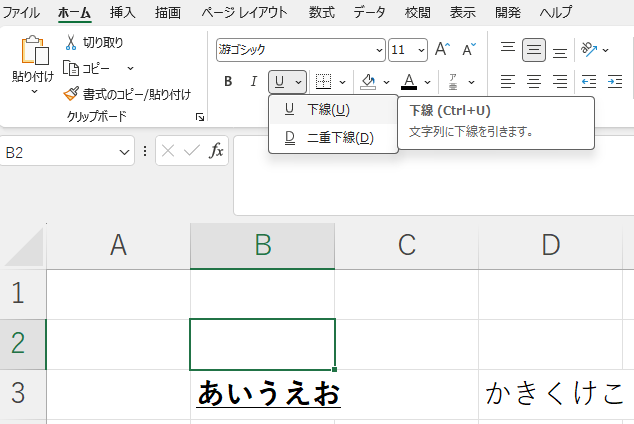Choose 下線(U) from the underline menu
Screen dimensions: 634x424
pos(333,110)
